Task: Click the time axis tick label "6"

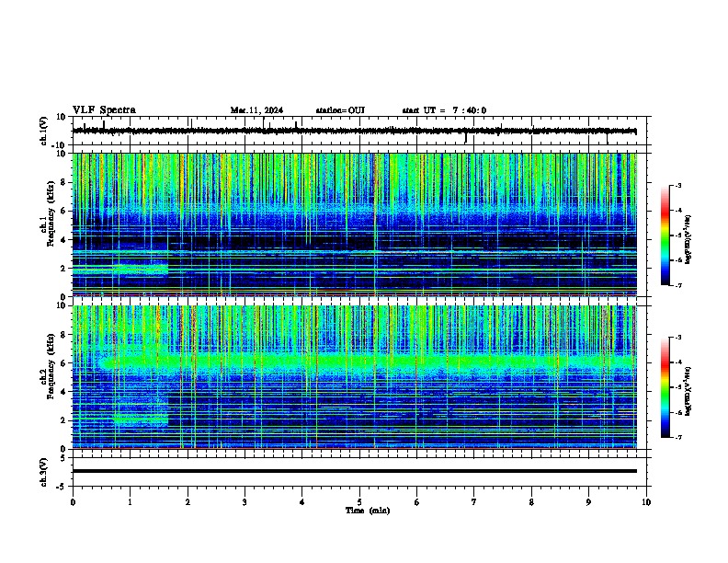Action: click(416, 502)
